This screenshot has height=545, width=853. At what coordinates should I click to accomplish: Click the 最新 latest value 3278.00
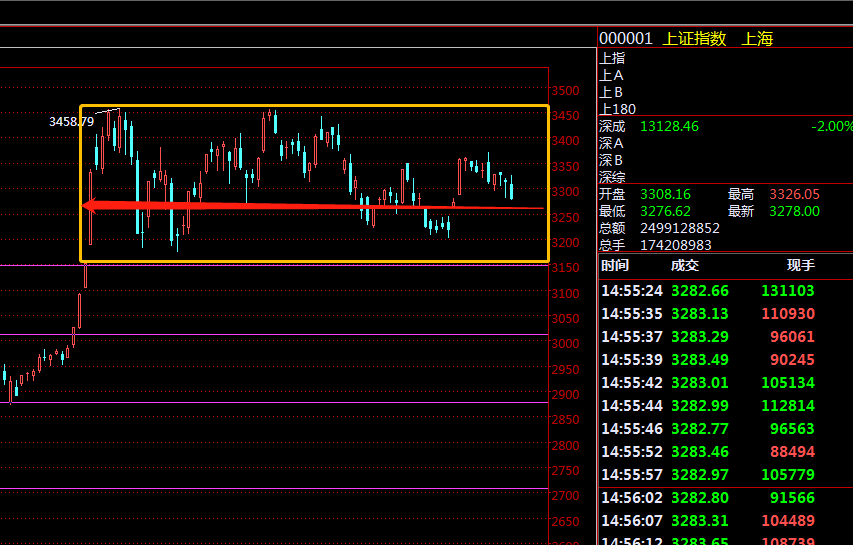click(x=794, y=211)
